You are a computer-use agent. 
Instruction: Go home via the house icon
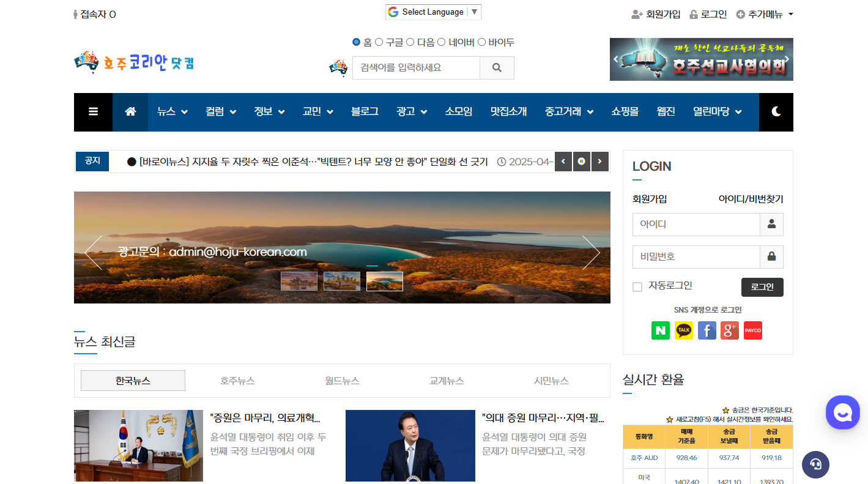click(130, 113)
